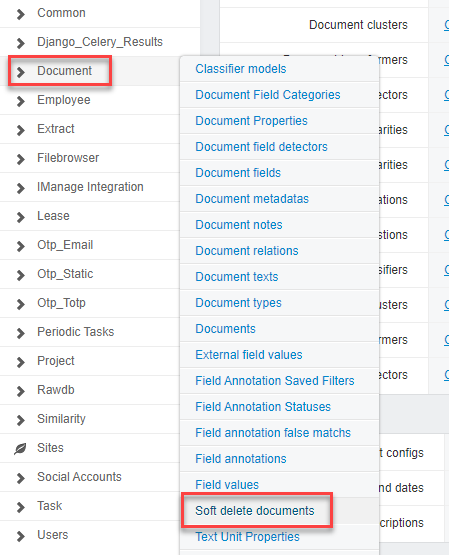Image resolution: width=449 pixels, height=555 pixels.
Task: Click the chevron icon next to Common
Action: coord(21,14)
